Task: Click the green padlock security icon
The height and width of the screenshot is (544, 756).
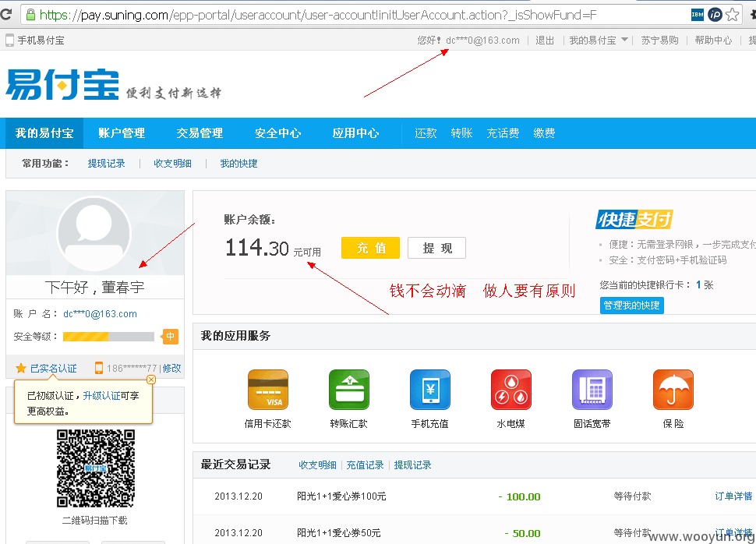Action: pos(30,15)
